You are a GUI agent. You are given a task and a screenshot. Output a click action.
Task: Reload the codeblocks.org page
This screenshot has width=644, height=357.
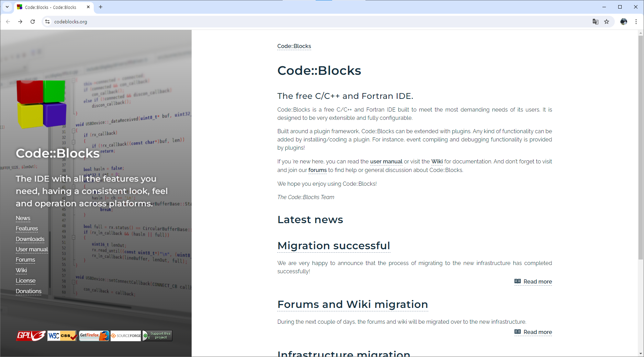33,22
